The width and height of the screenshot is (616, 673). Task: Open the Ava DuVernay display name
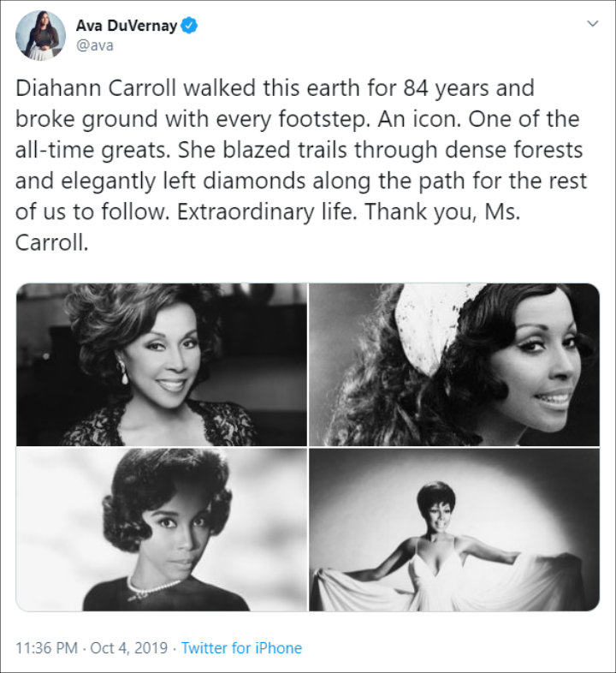coord(127,26)
